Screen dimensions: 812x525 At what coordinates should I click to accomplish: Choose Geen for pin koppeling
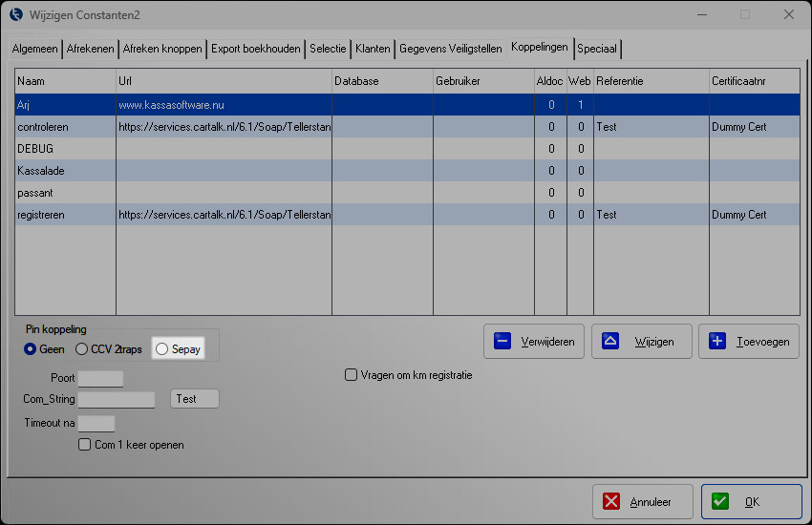point(31,349)
